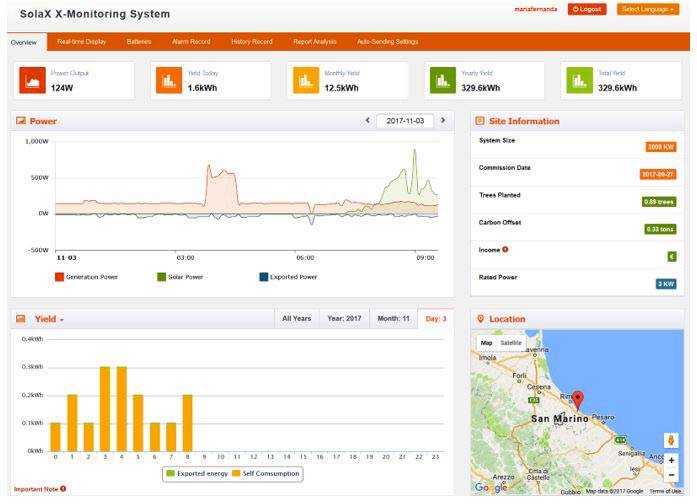Image resolution: width=697 pixels, height=504 pixels.
Task: Click the hour 8 yield bar
Action: click(x=188, y=423)
